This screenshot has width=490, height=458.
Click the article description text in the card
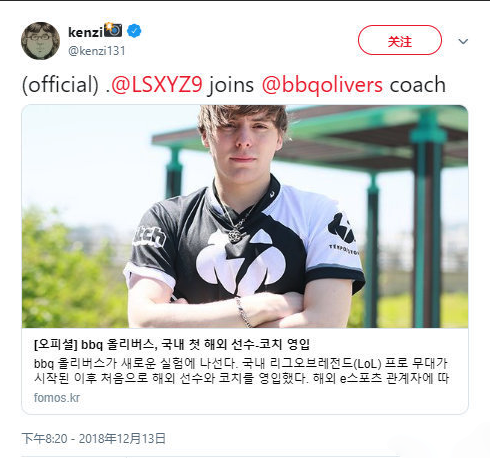(x=241, y=370)
